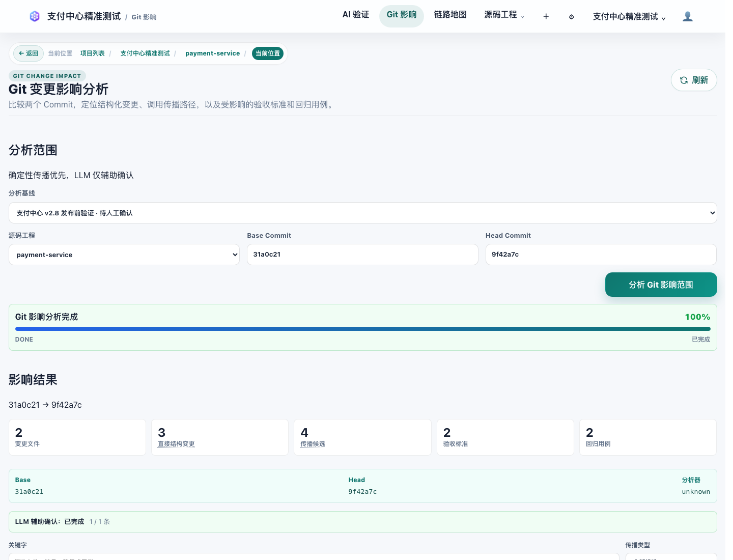Viewport: 733px width, 560px height.
Task: Click the 分析器 'unknown' value
Action: [696, 492]
